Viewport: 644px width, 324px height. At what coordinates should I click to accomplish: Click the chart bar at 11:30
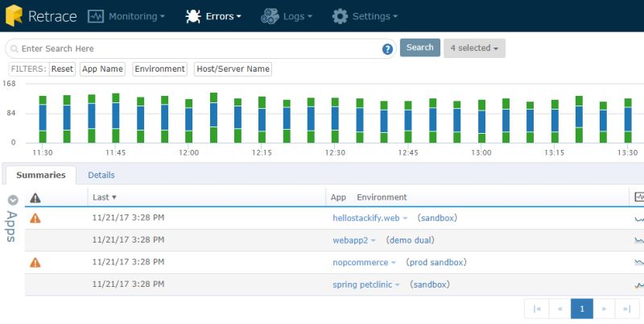click(x=43, y=119)
